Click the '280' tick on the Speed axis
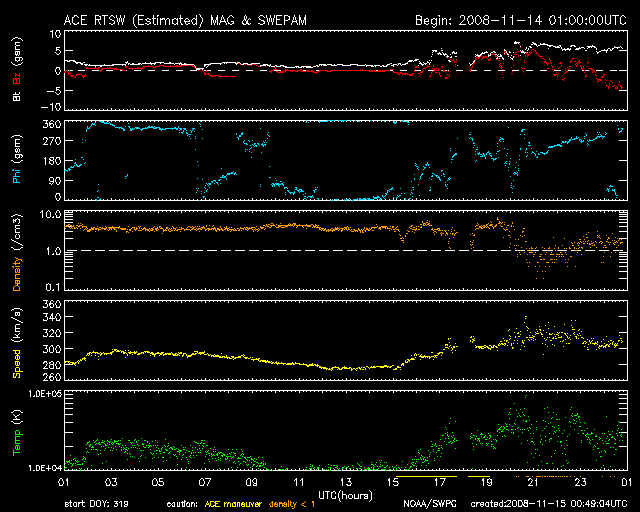 point(52,365)
